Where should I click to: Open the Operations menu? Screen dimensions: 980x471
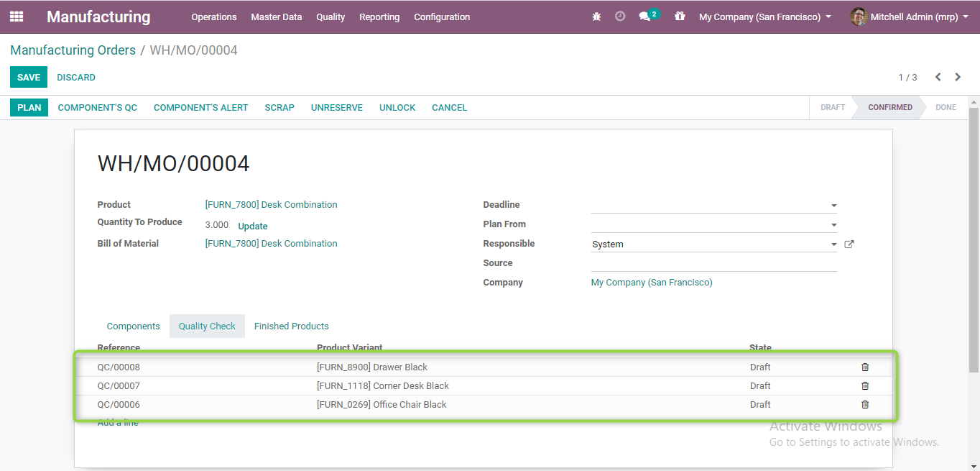tap(214, 17)
